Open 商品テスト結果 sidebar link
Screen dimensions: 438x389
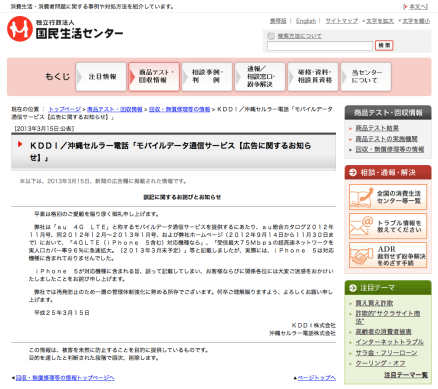coord(377,128)
